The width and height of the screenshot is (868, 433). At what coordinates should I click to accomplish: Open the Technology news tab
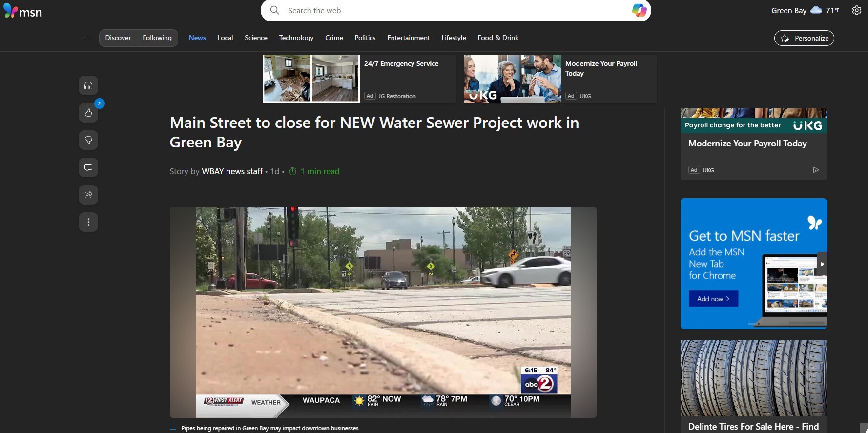click(296, 38)
